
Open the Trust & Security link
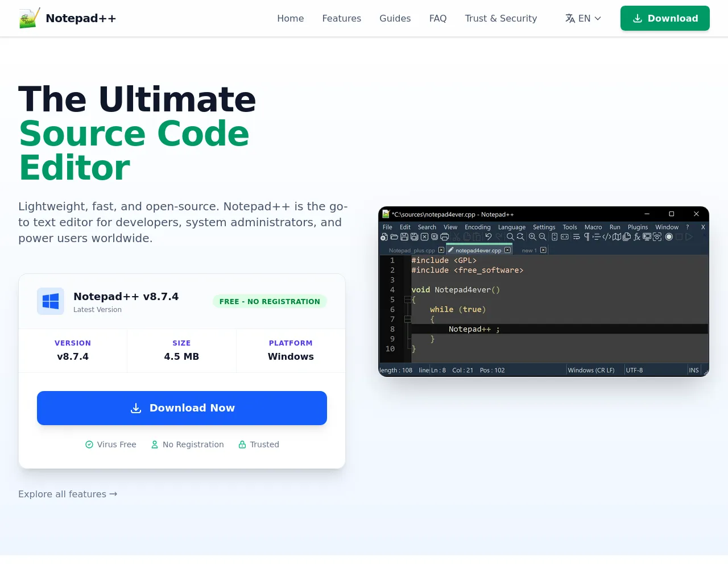pos(501,18)
